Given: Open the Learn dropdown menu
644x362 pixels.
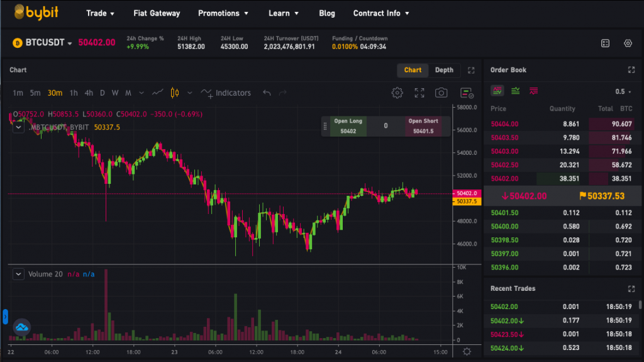Looking at the screenshot, I should click(284, 13).
